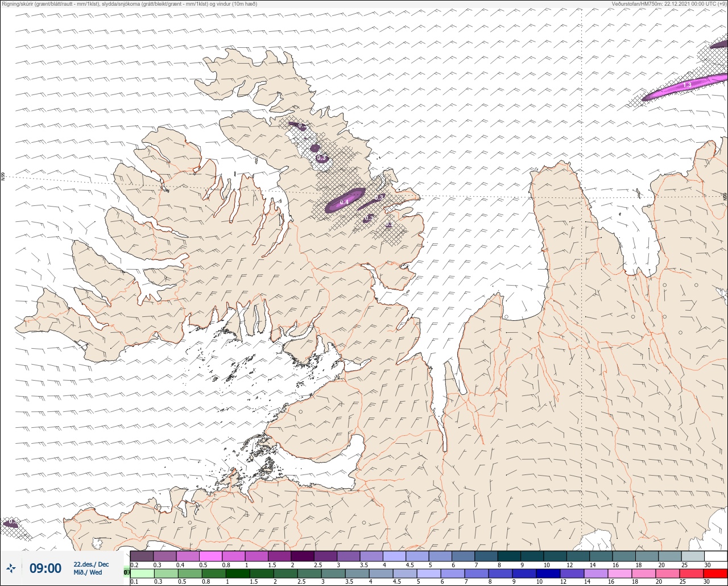728x586 pixels.
Task: Pick the top-row white swatch labeled 30
Action: point(715,556)
